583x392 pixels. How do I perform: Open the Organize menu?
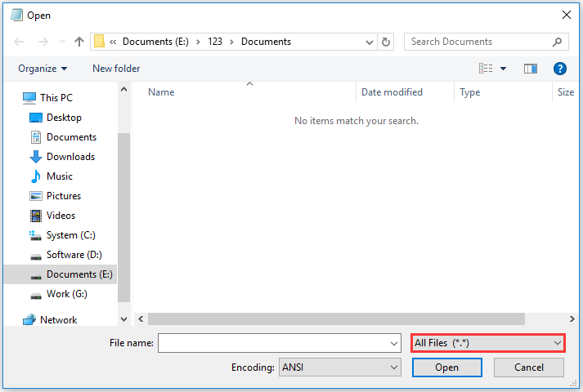point(43,69)
